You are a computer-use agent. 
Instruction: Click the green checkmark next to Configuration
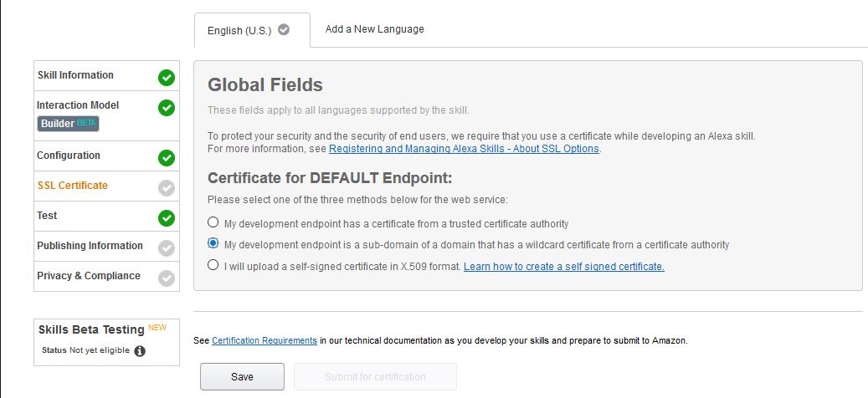[167, 158]
